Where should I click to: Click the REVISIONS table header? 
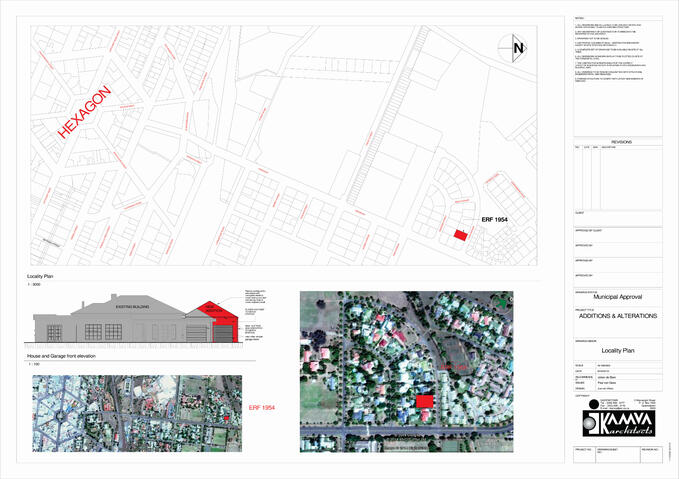pos(621,143)
